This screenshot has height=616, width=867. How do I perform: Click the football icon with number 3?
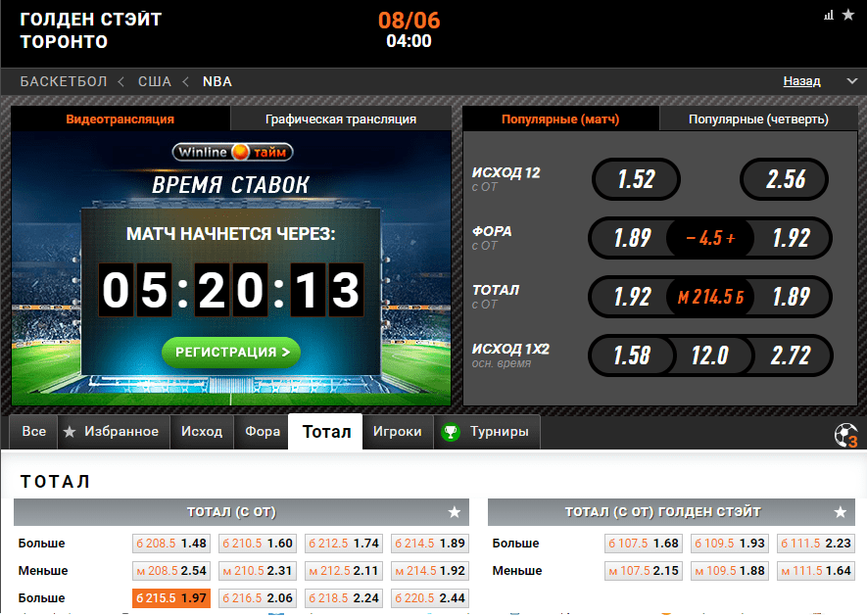(x=846, y=435)
